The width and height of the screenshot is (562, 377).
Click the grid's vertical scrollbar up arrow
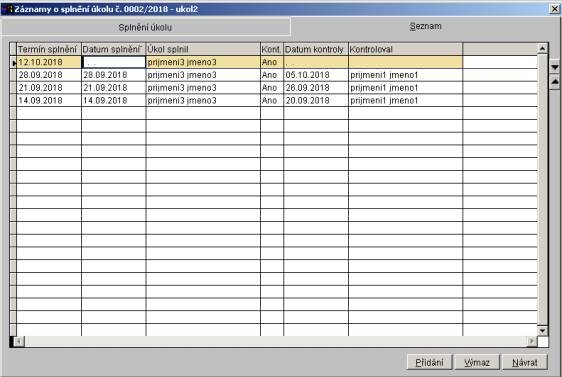(x=542, y=48)
